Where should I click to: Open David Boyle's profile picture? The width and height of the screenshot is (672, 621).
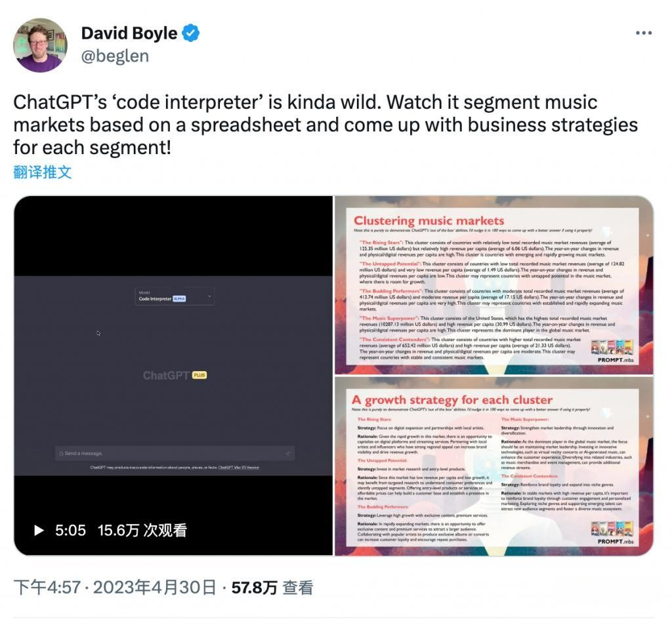pos(41,45)
